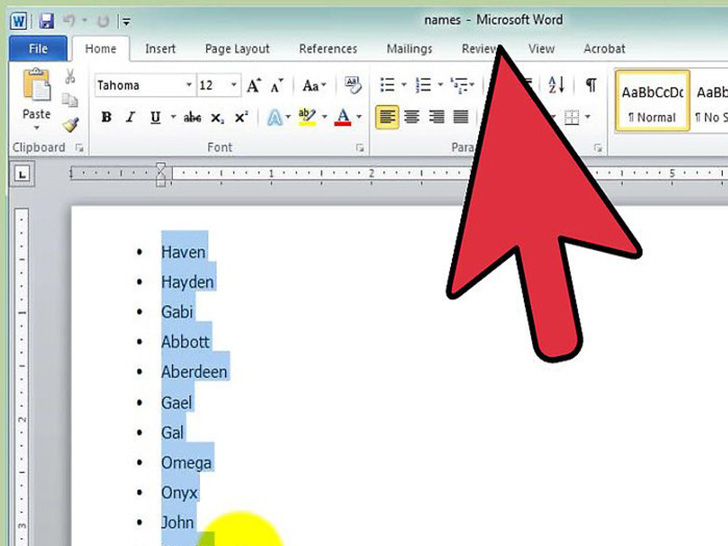This screenshot has width=728, height=546.
Task: Switch to the Home tab
Action: point(101,49)
